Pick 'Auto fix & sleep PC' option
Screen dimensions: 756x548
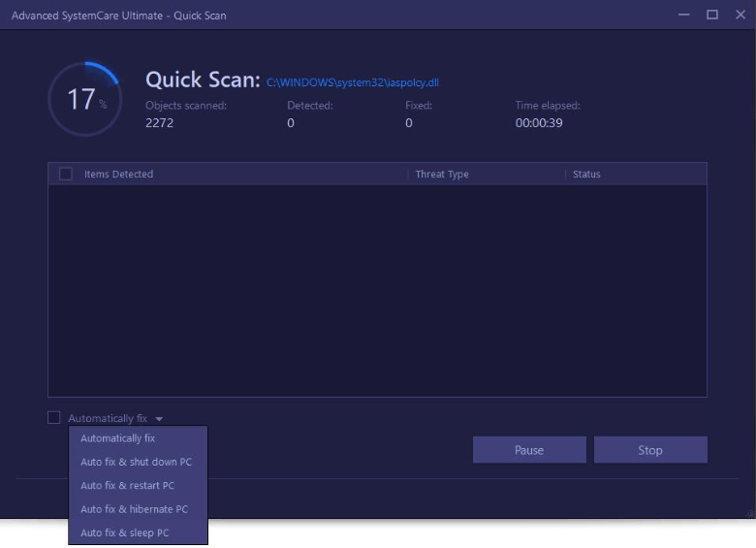(138, 532)
